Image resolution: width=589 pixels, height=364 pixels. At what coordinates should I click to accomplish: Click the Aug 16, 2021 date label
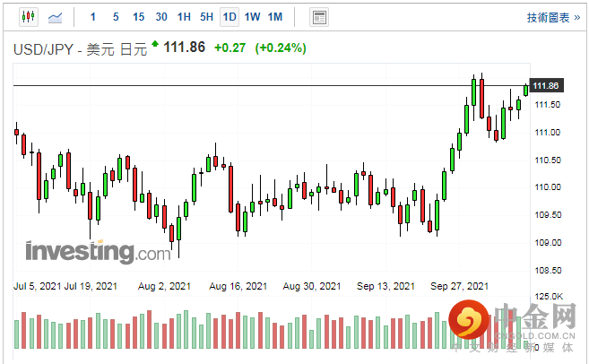[x=238, y=286]
